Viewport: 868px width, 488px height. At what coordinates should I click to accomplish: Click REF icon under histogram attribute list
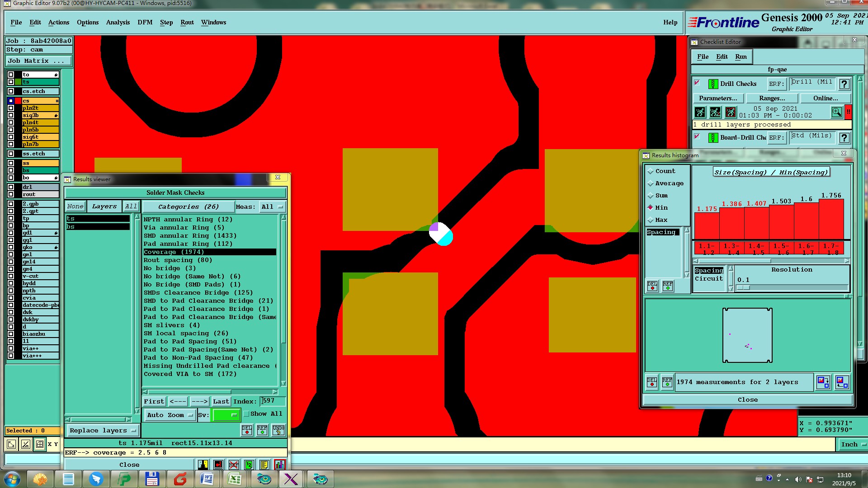pyautogui.click(x=668, y=286)
